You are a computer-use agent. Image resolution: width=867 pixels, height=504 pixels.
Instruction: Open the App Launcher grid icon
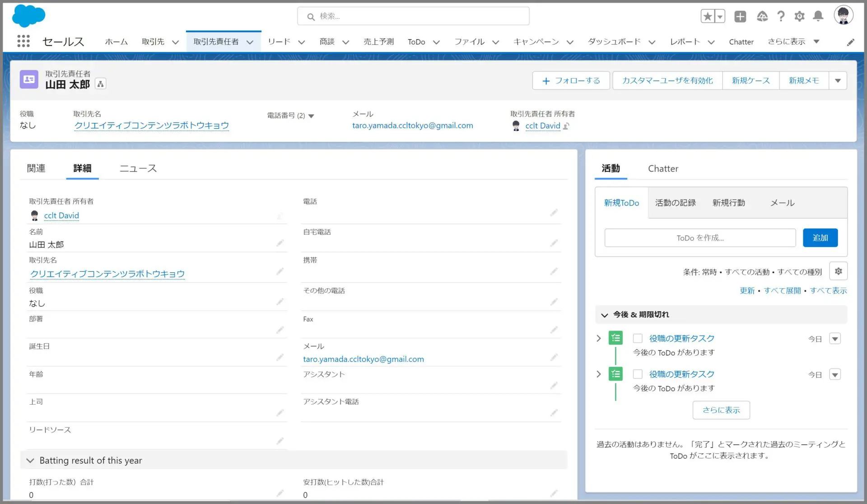click(x=23, y=41)
